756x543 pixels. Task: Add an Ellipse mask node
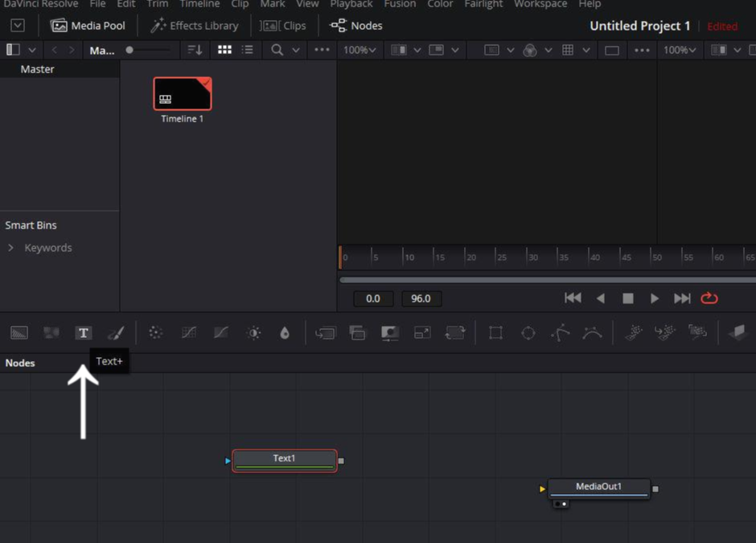pyautogui.click(x=528, y=333)
